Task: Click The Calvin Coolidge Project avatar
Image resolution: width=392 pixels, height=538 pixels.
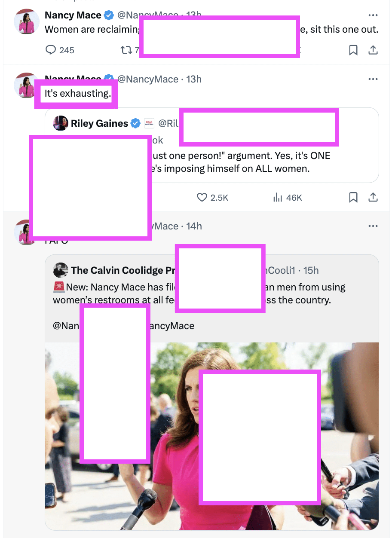Action: coord(61,270)
